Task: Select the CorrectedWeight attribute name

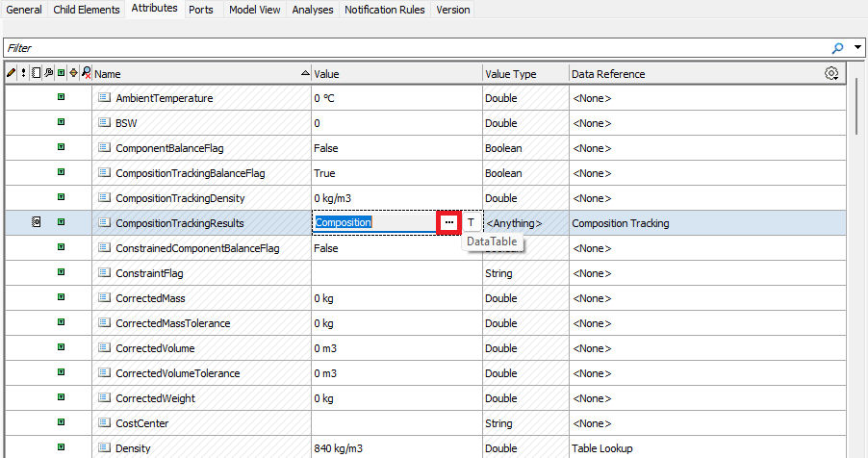Action: pyautogui.click(x=156, y=398)
